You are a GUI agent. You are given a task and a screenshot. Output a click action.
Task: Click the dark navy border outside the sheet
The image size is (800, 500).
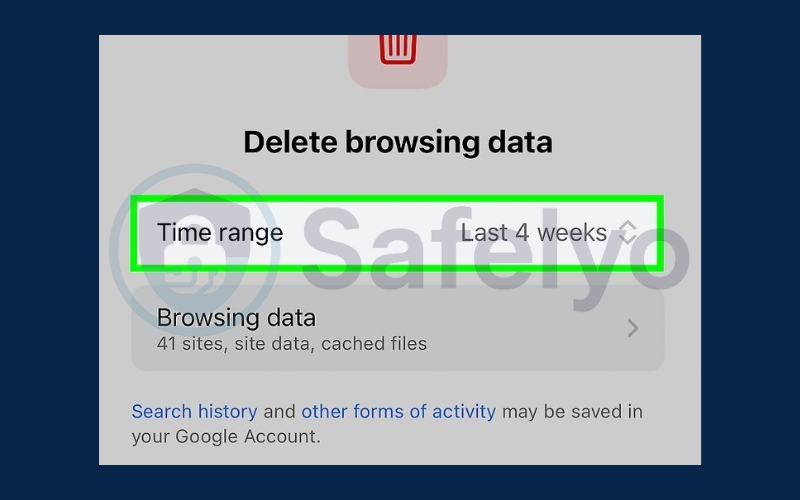pyautogui.click(x=50, y=250)
